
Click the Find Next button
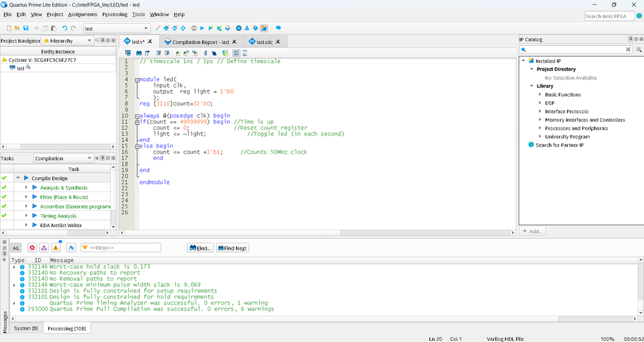click(231, 248)
